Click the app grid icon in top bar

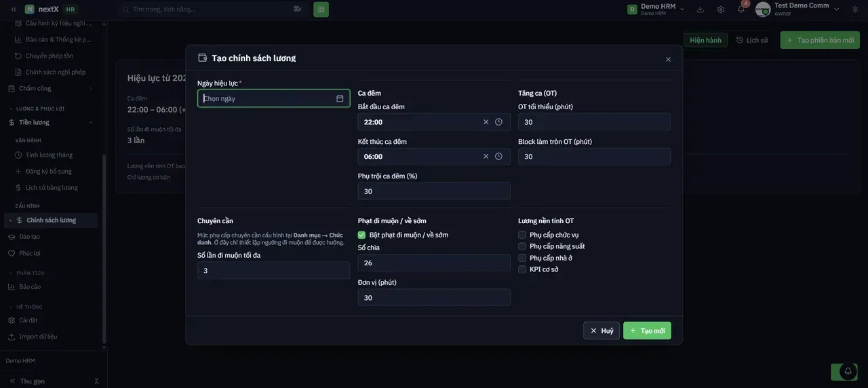coord(321,9)
